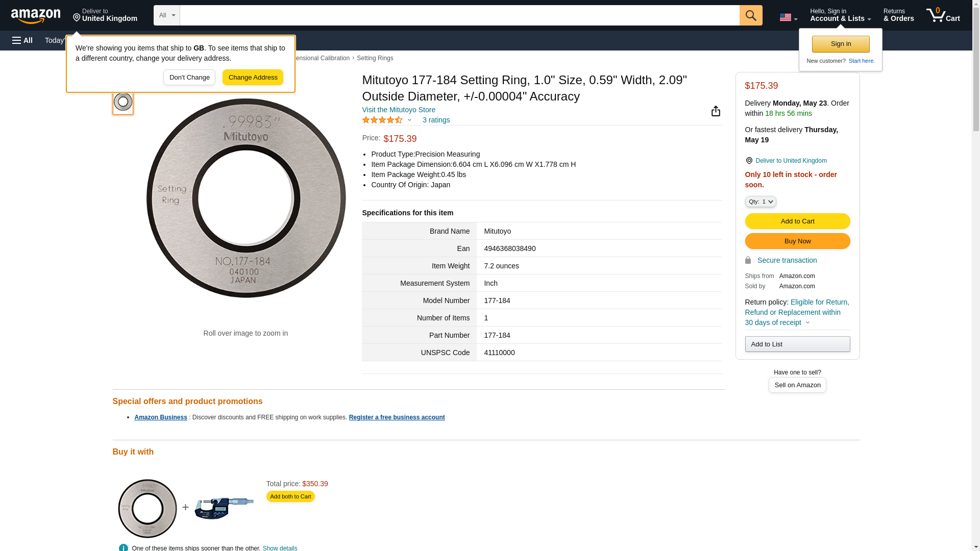Screen dimensions: 980x551
Task: Open the All hamburger menu
Action: [22, 40]
